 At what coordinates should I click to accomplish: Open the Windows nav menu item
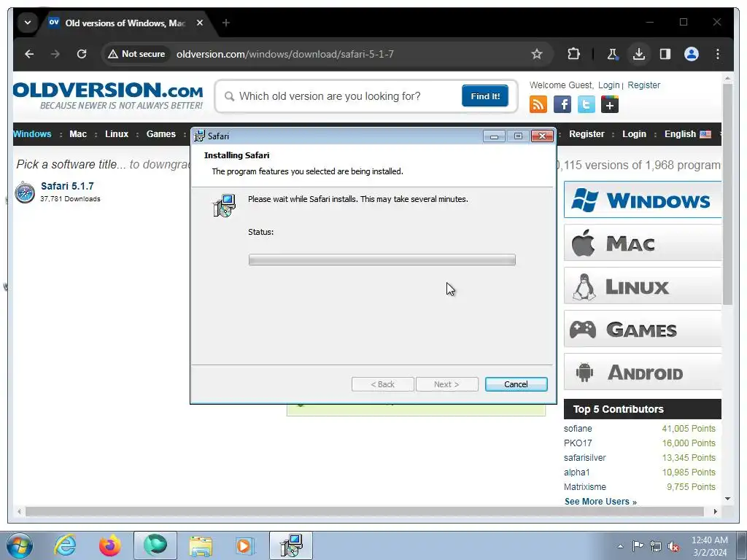pyautogui.click(x=32, y=134)
